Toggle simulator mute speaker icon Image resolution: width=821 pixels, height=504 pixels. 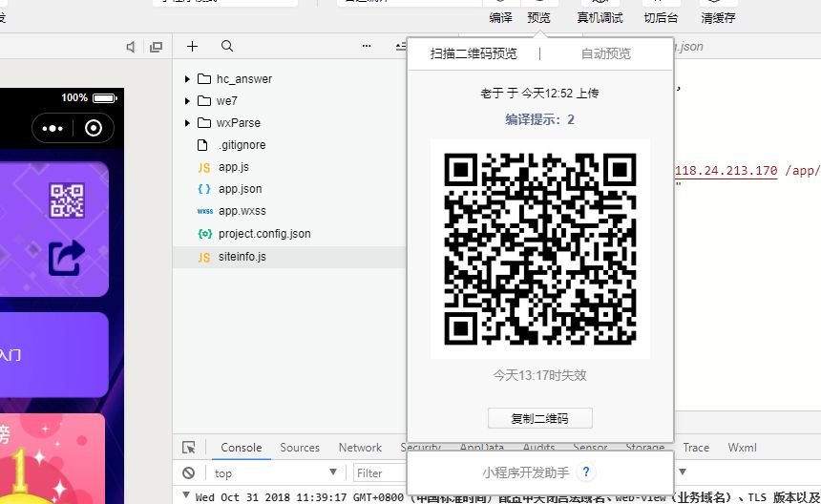[x=131, y=47]
